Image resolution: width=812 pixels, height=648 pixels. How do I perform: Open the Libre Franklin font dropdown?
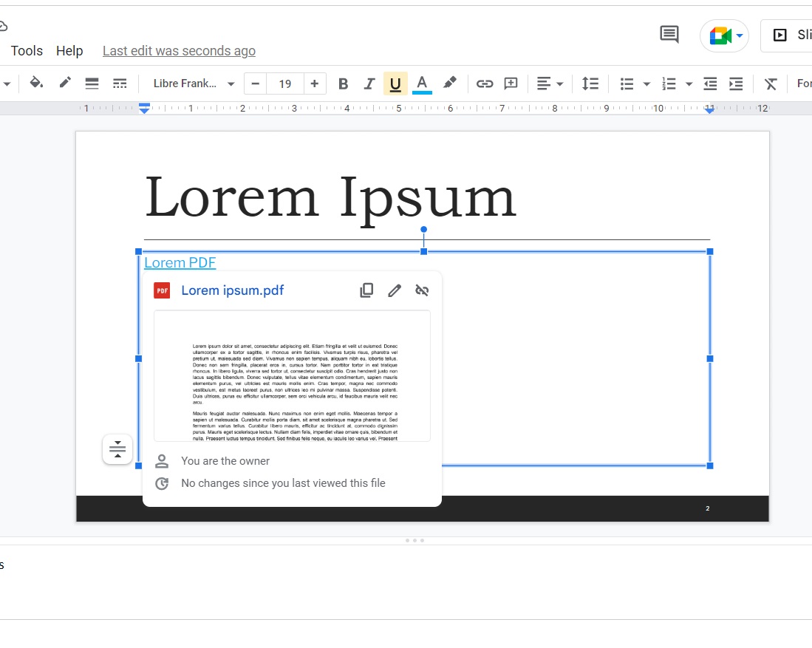pos(192,83)
